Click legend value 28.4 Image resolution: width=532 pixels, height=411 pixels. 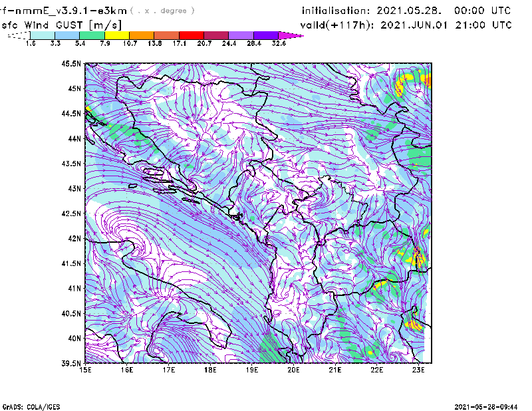[254, 43]
